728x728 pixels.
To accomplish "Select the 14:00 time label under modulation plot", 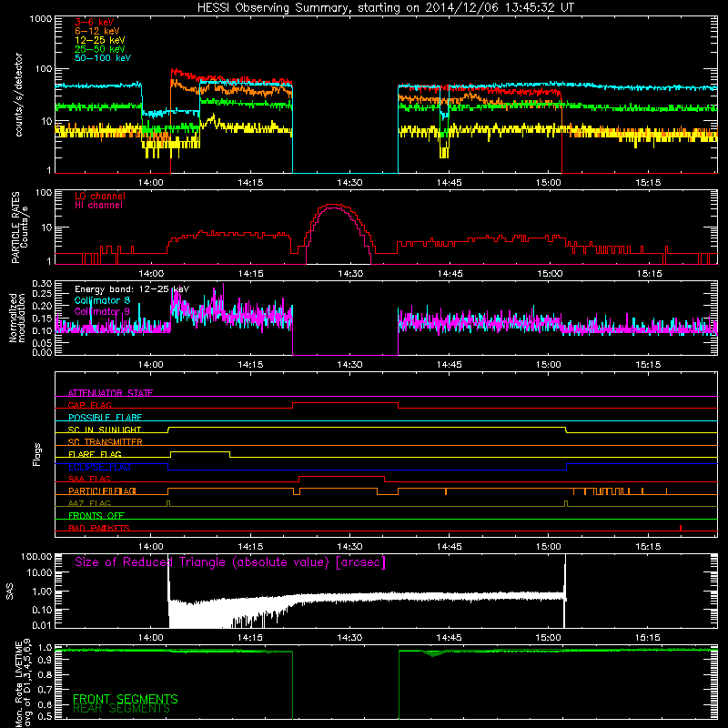I will (x=151, y=365).
